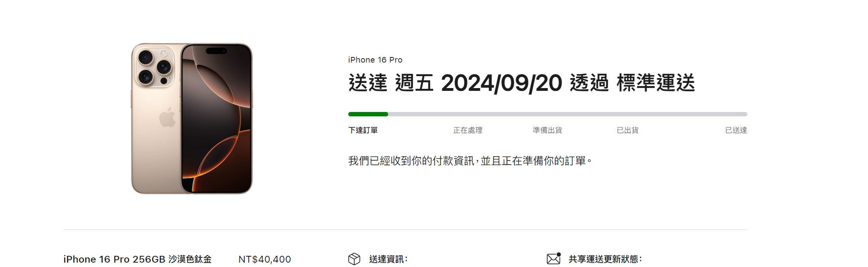Screen dimensions: 868x267
Task: Select the 已出貨 progress step label
Action: click(x=627, y=130)
